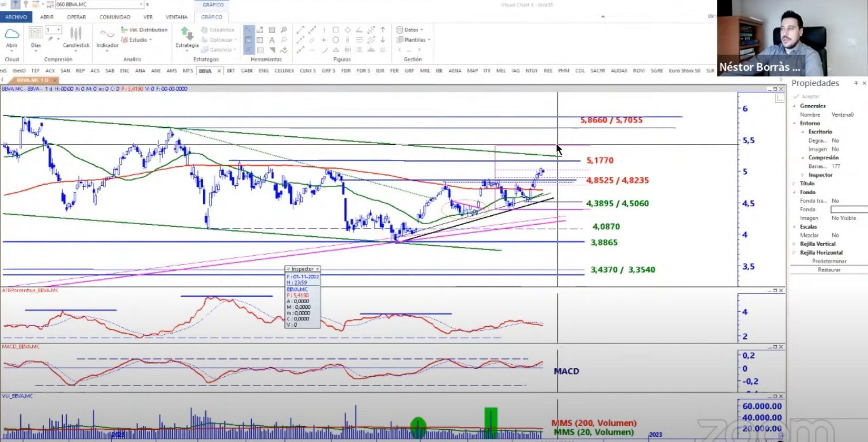Screen dimensions: 868x442
Task: Expand the Rejilla Horizontal section
Action: pyautogui.click(x=794, y=253)
